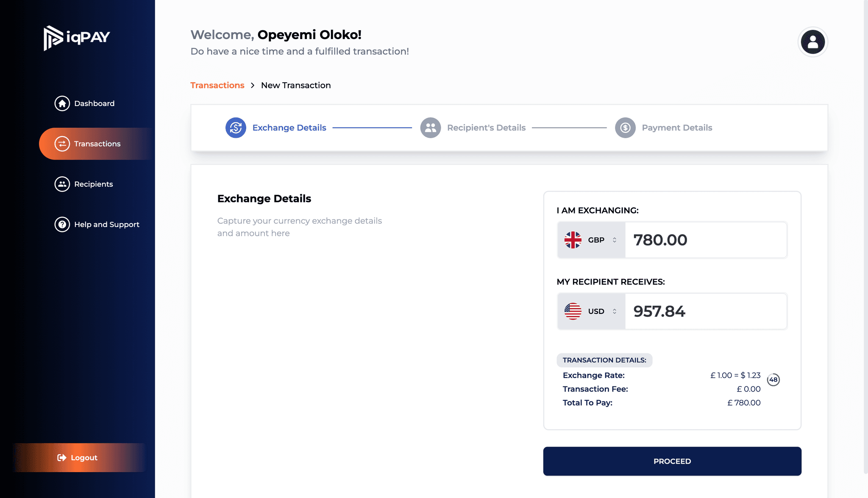Click the Logout button
The width and height of the screenshot is (868, 498).
(79, 458)
